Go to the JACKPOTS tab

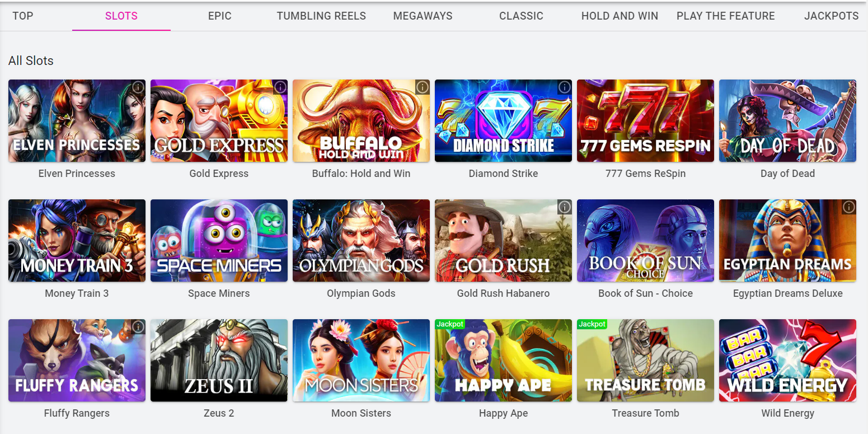pyautogui.click(x=831, y=16)
